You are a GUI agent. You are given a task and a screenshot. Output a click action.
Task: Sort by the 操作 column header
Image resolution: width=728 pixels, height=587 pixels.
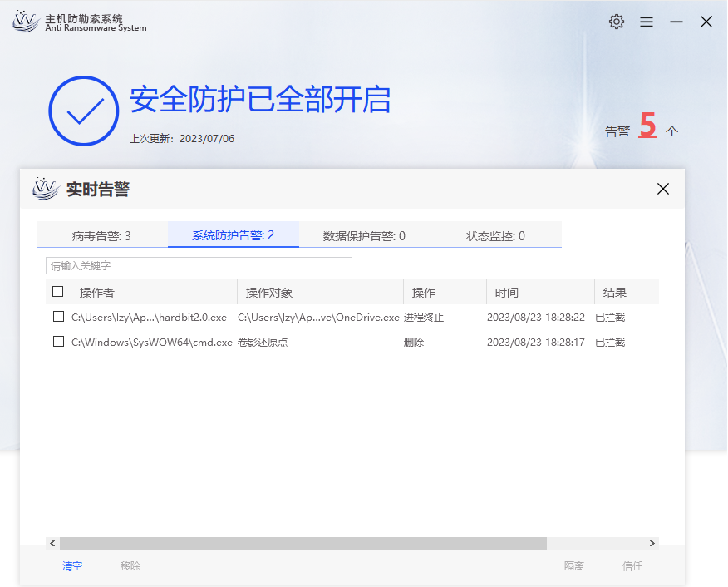(x=445, y=293)
